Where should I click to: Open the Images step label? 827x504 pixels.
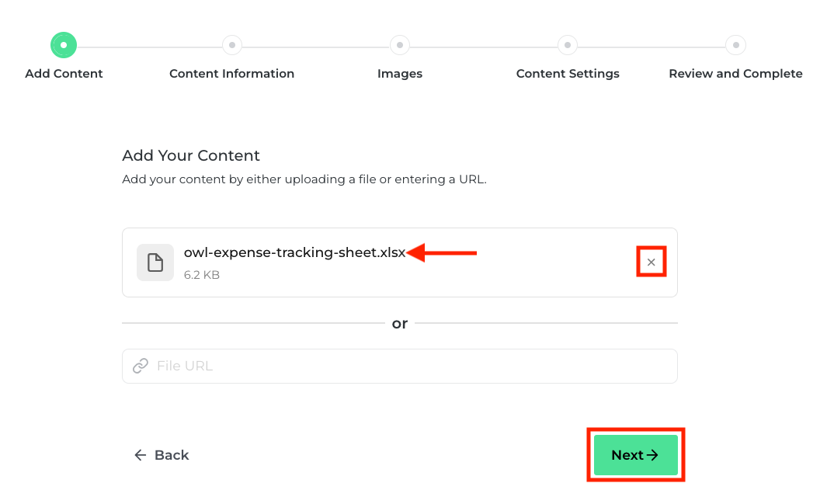pos(399,74)
